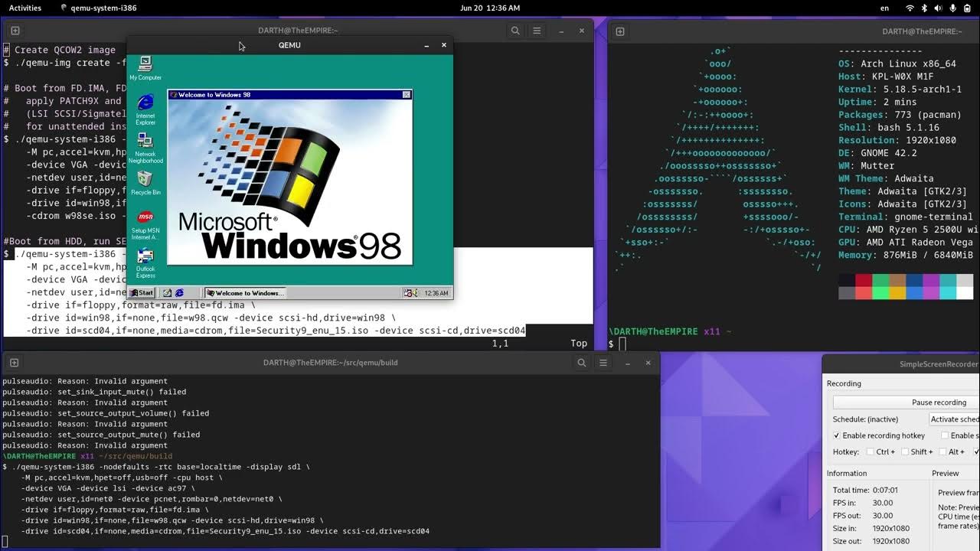Click the Size out value 1920x1080
The image size is (980, 551).
point(892,541)
